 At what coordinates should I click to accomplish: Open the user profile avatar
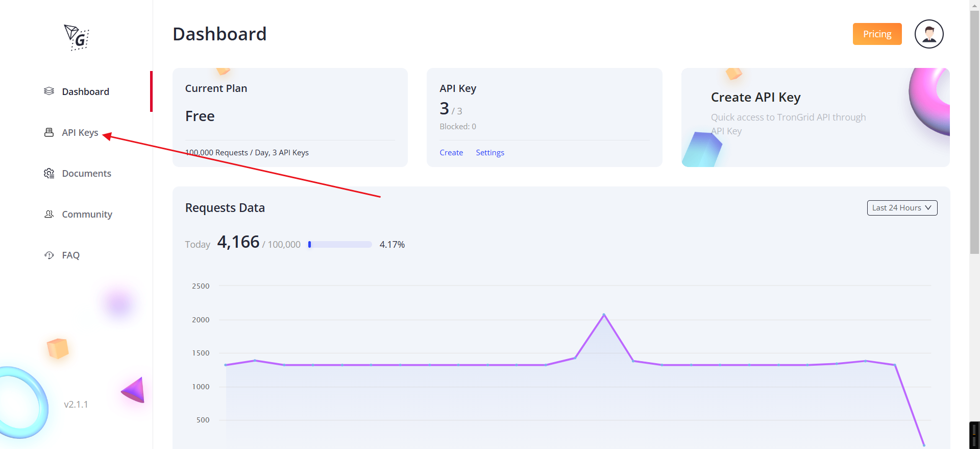pyautogui.click(x=928, y=34)
